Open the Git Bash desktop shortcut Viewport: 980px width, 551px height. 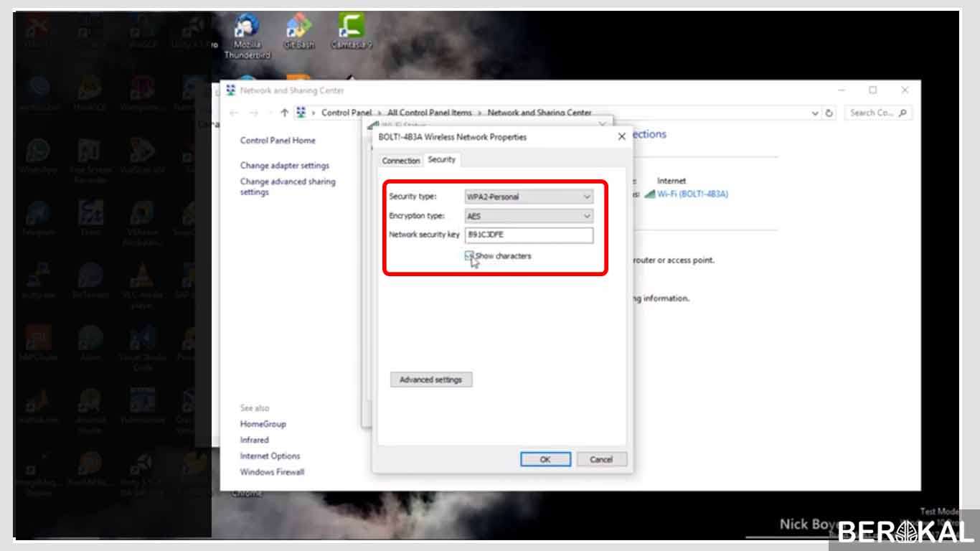pyautogui.click(x=298, y=32)
